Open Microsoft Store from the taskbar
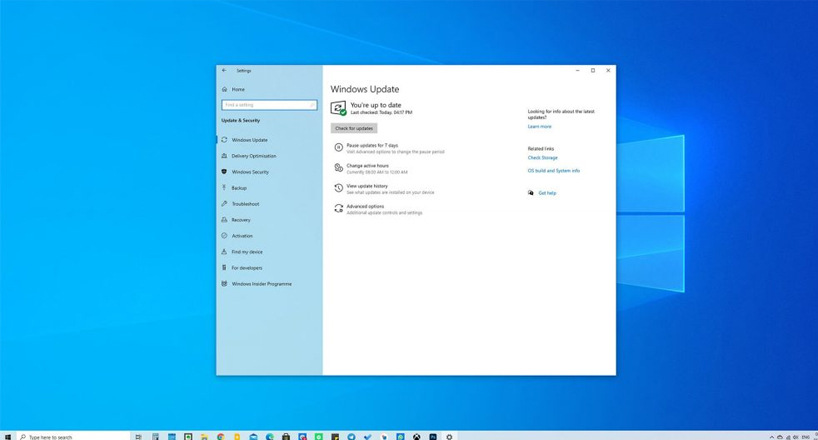Image resolution: width=818 pixels, height=440 pixels. [286, 436]
